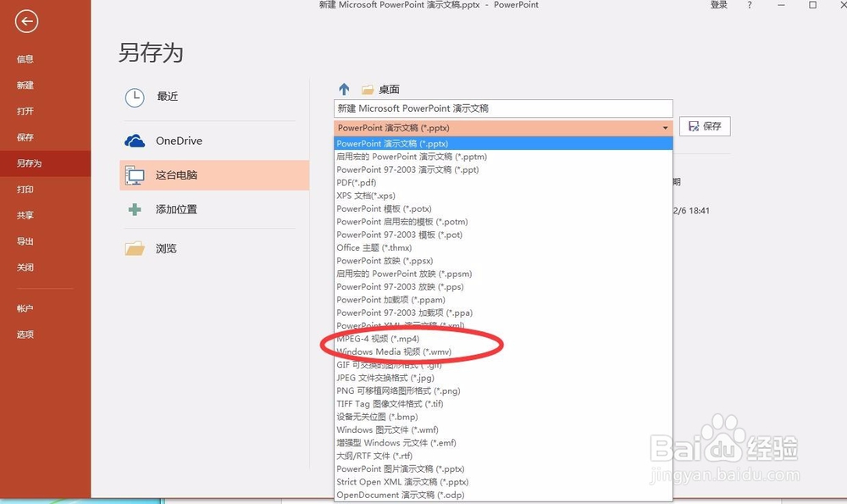Screen dimensions: 847x504
Task: Choose PNG 可移植网络图形格式 (*.png)
Action: (x=503, y=390)
